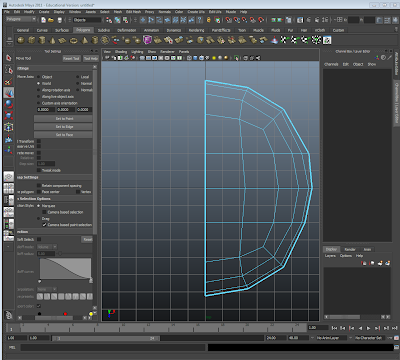The image size is (400, 360).
Task: Click the red soft select color marker
Action: (65, 314)
